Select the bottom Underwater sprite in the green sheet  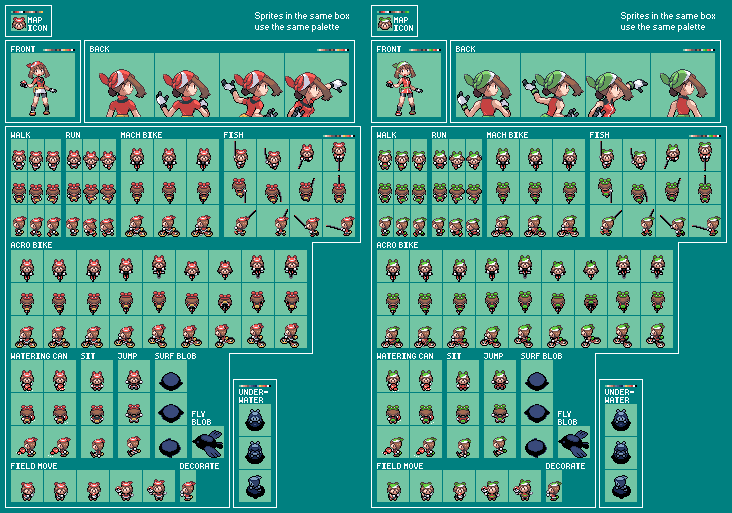pyautogui.click(x=621, y=486)
